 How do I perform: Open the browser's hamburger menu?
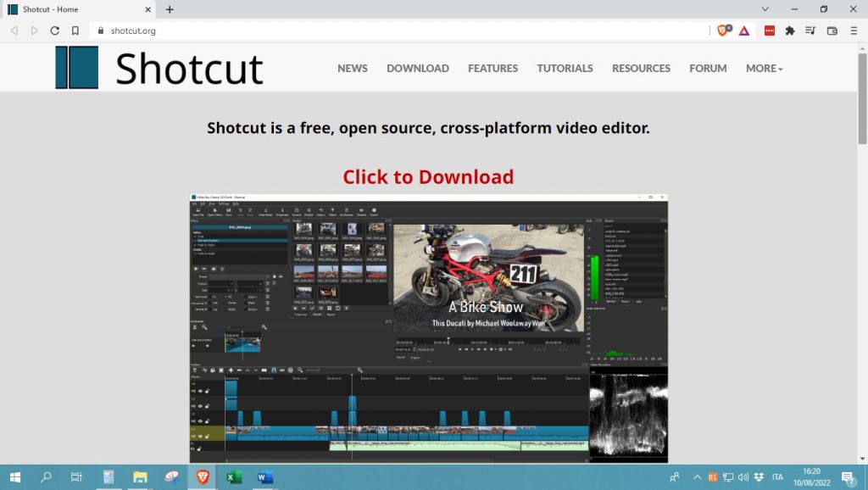pyautogui.click(x=854, y=30)
